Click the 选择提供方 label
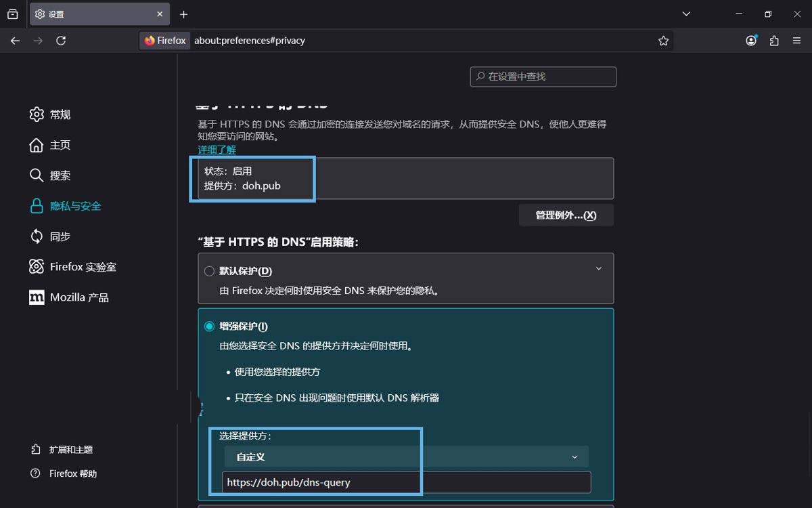812x508 pixels. (245, 436)
